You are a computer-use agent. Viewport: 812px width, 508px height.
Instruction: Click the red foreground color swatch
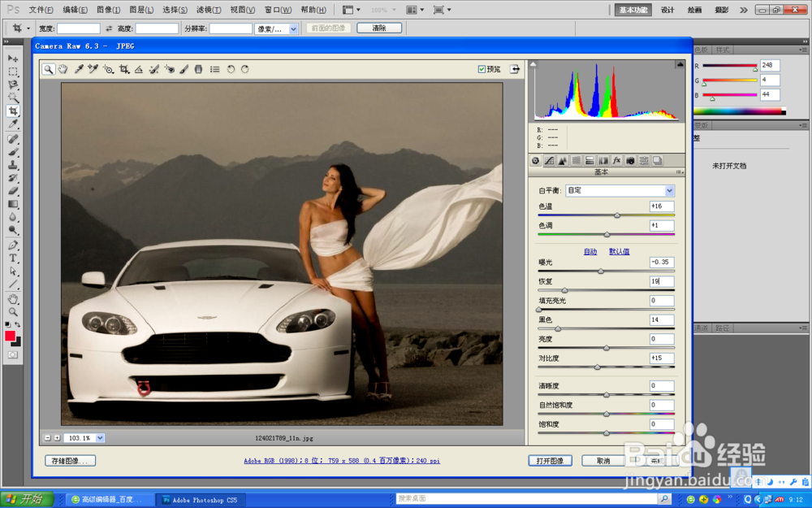(x=10, y=336)
